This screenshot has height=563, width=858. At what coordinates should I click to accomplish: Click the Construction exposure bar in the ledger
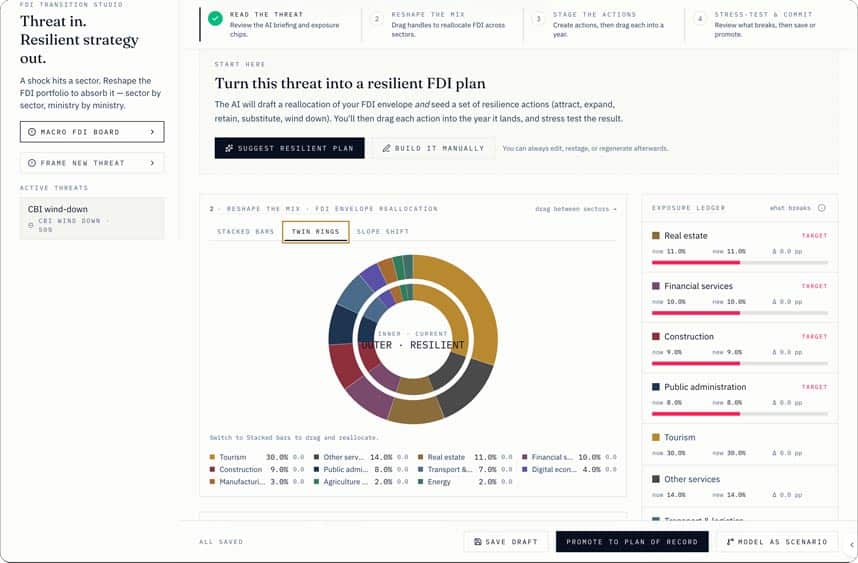pos(740,363)
